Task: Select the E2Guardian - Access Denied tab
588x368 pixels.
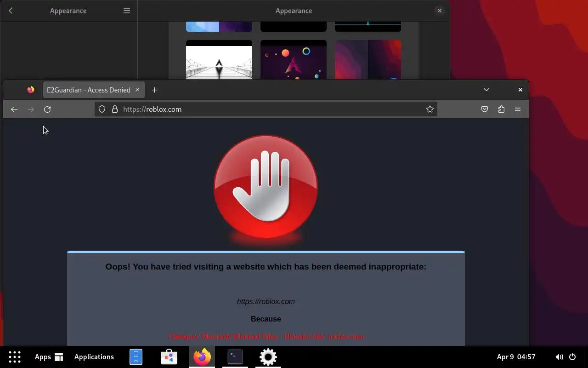Action: [x=94, y=90]
